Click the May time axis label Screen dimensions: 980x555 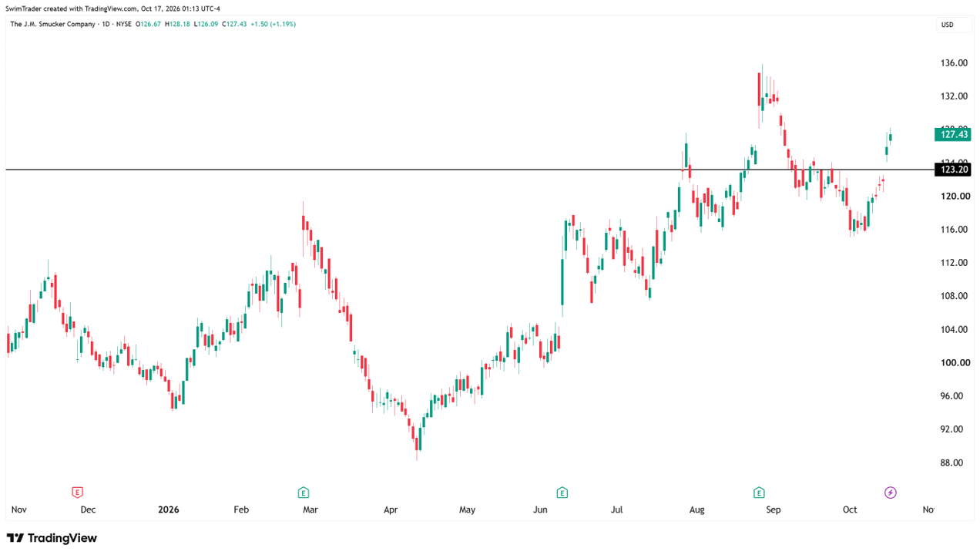[x=468, y=510]
